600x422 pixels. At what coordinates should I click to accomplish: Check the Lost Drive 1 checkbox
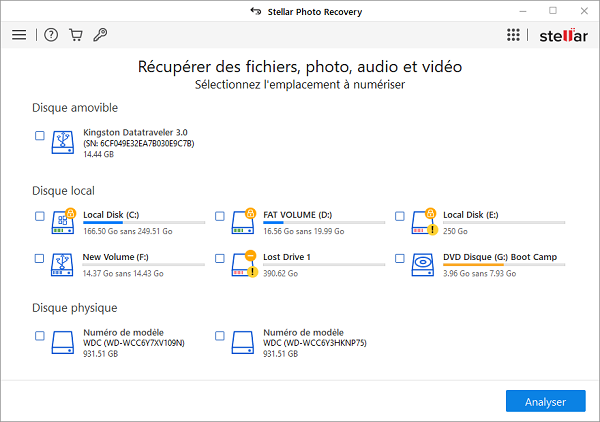220,258
